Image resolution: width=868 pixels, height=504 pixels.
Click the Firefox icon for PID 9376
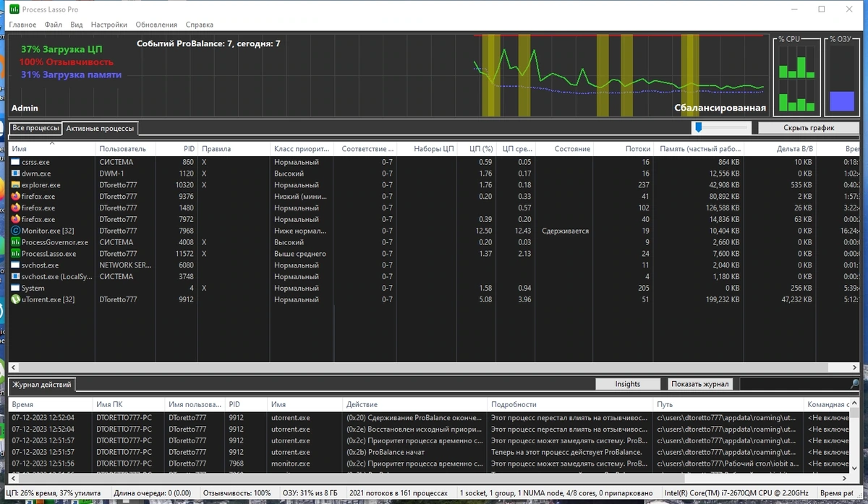16,196
